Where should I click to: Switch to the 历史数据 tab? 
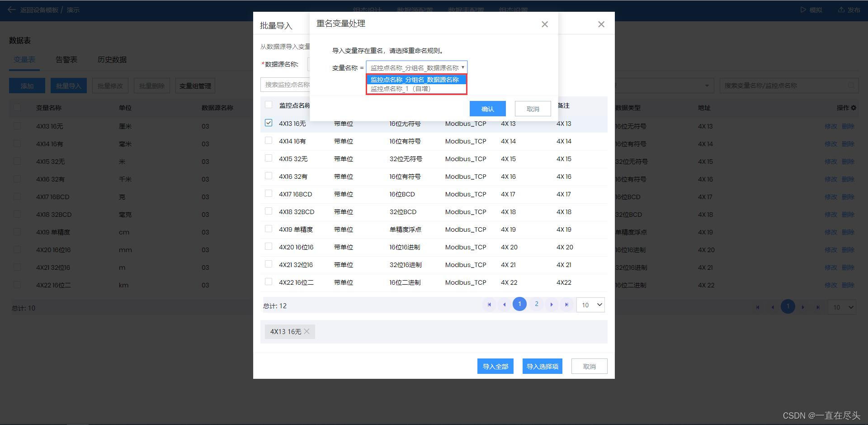click(x=112, y=59)
